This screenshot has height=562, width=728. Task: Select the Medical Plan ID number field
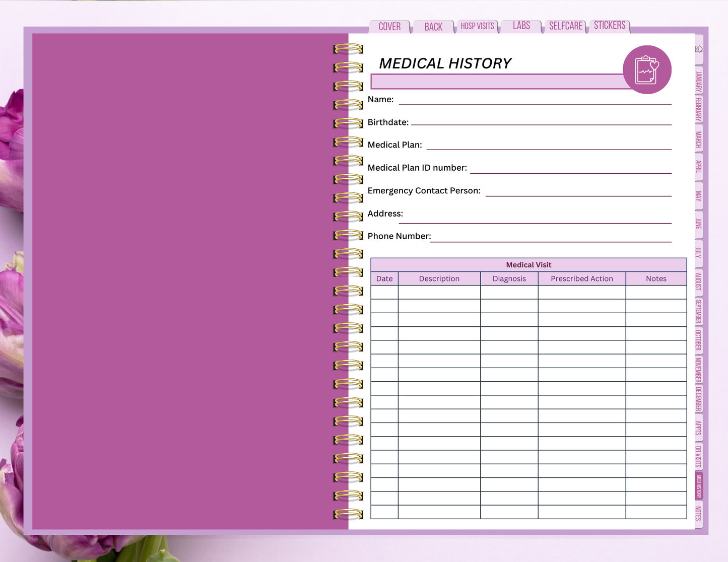pyautogui.click(x=570, y=168)
